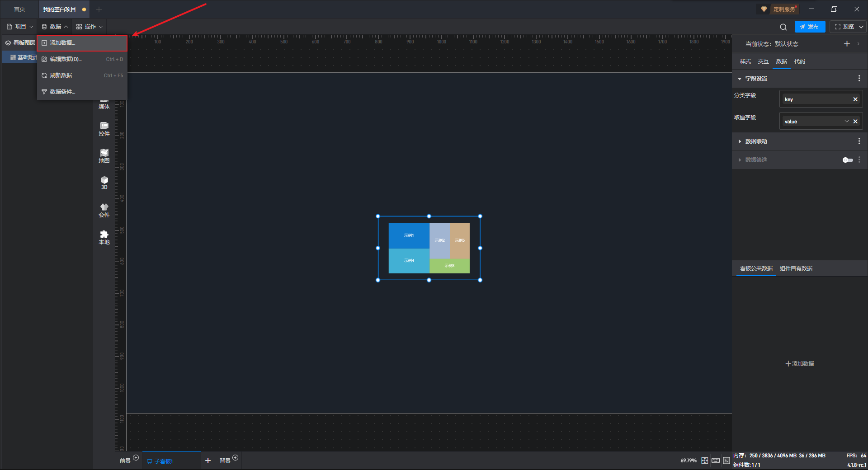
Task: Open the controls (控件) components category
Action: pos(104,128)
